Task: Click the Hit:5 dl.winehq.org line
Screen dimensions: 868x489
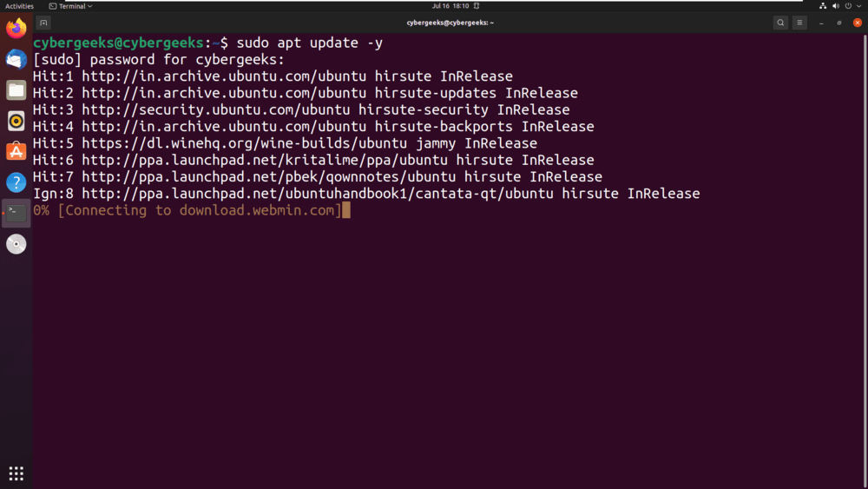Action: click(x=285, y=143)
